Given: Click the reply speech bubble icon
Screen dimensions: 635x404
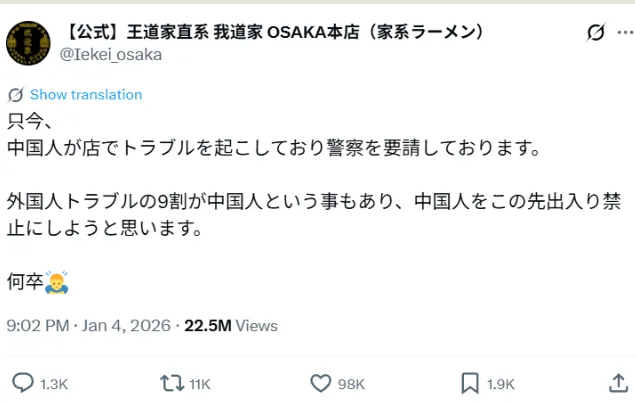Looking at the screenshot, I should (x=22, y=382).
